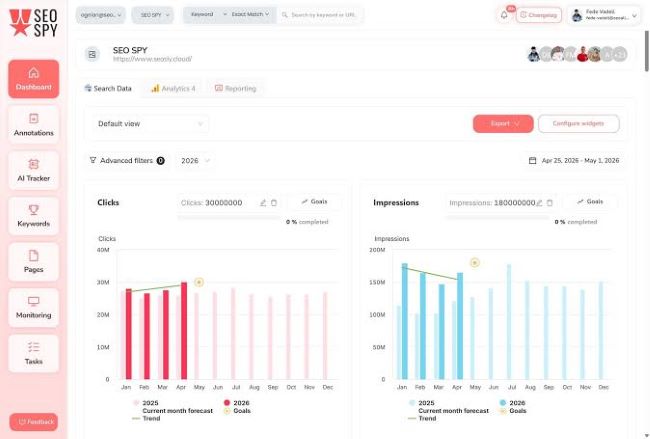Click the goal marker on Impressions chart

[x=475, y=262]
